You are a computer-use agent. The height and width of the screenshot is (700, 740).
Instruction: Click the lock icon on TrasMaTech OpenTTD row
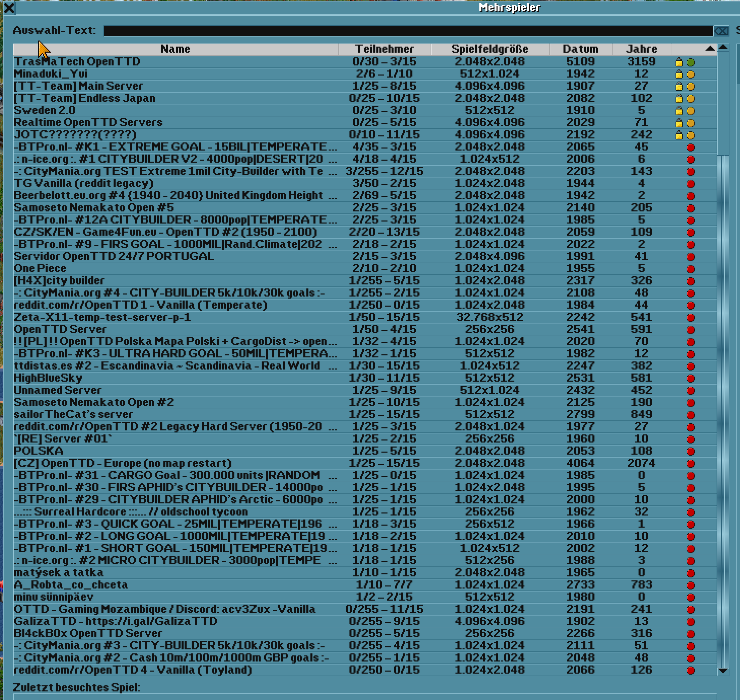click(679, 62)
